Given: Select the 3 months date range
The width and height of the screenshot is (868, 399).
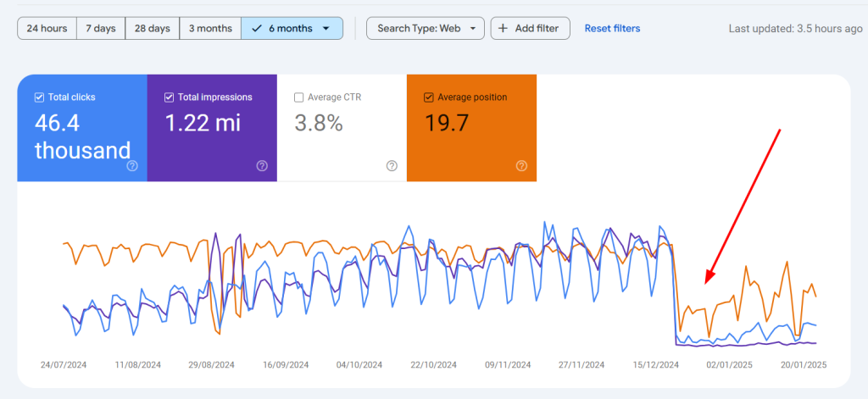Looking at the screenshot, I should (210, 28).
